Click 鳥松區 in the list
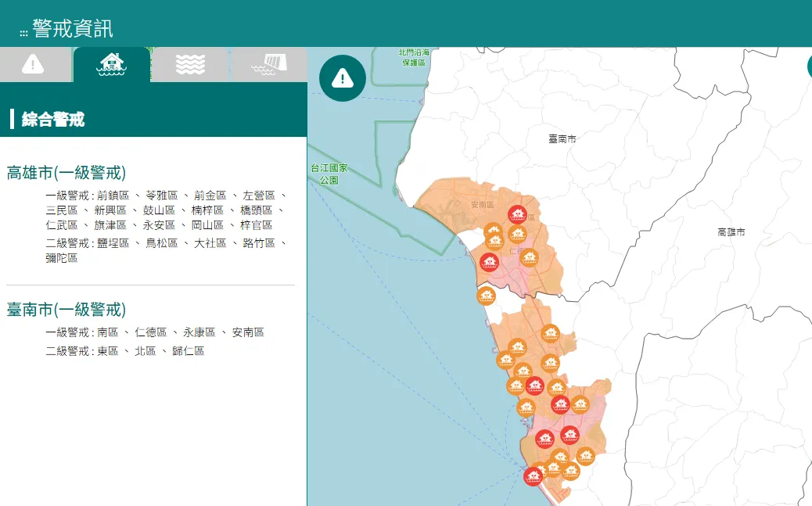The width and height of the screenshot is (812, 506). click(x=162, y=243)
